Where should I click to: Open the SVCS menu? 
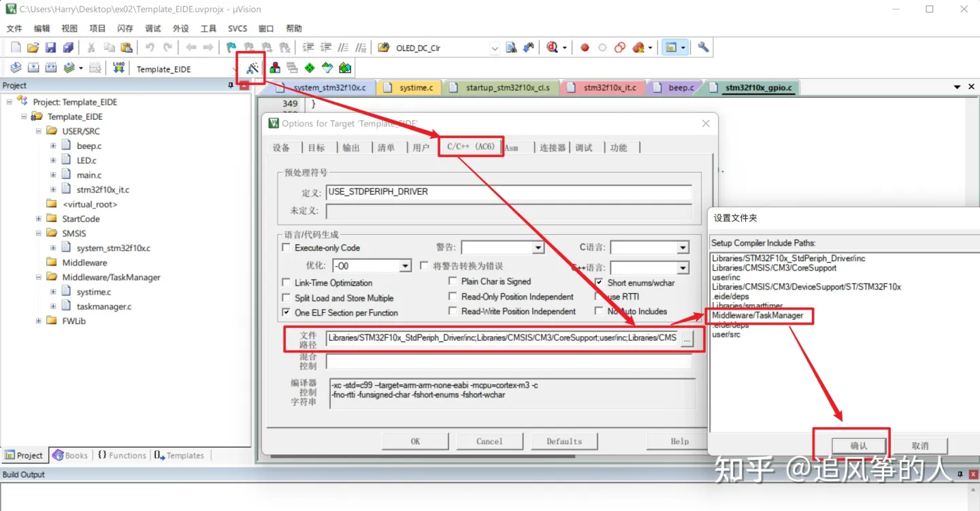238,29
